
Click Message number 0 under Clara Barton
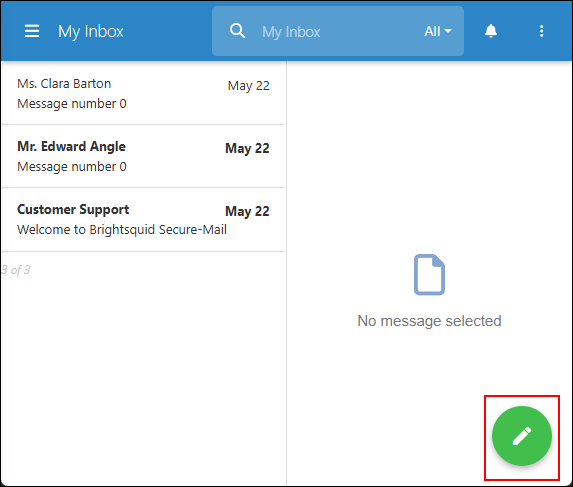(x=72, y=104)
